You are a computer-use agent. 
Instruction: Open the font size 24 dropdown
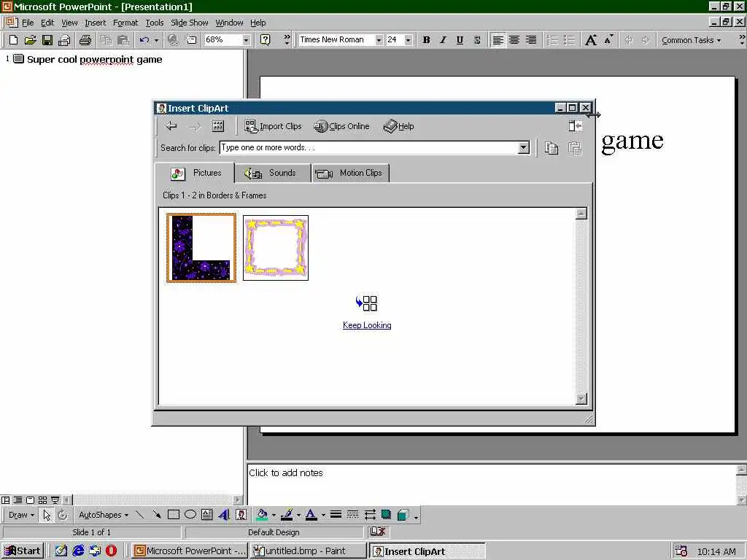tap(409, 40)
